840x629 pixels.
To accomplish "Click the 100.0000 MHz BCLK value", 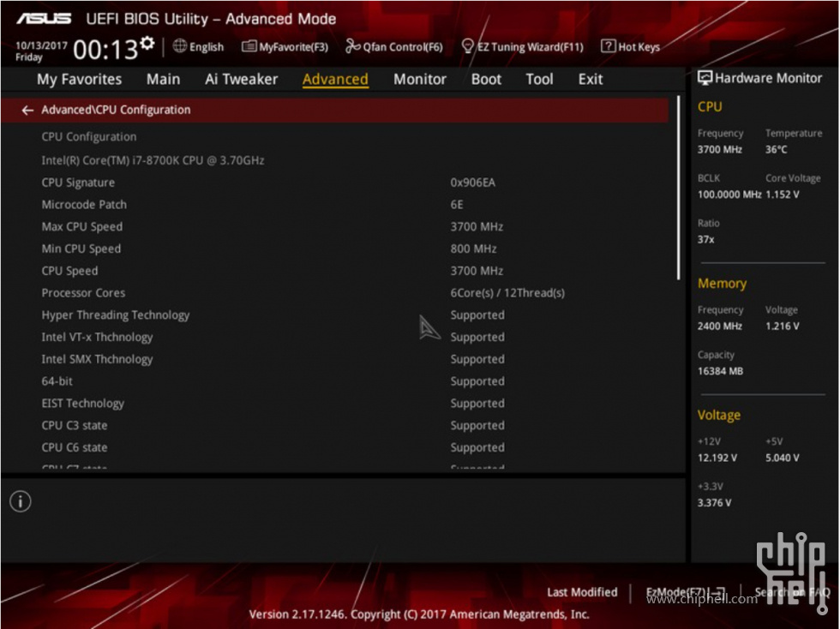I will coord(729,195).
